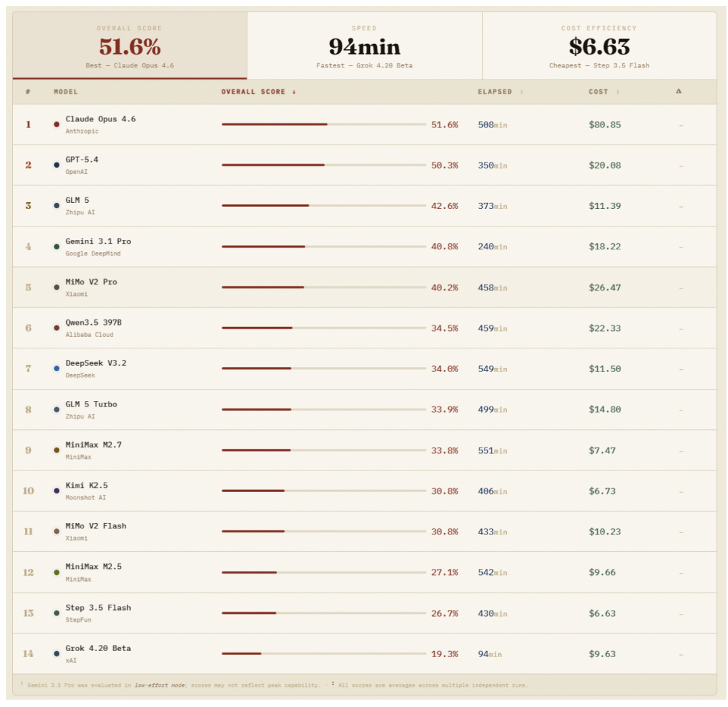Click the Google DeepMind vendor label

coord(93,253)
